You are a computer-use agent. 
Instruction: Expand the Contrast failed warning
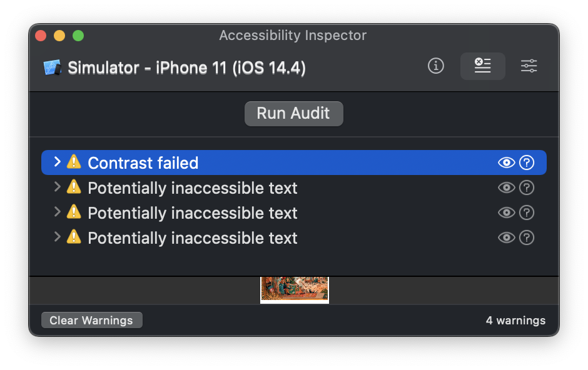56,162
